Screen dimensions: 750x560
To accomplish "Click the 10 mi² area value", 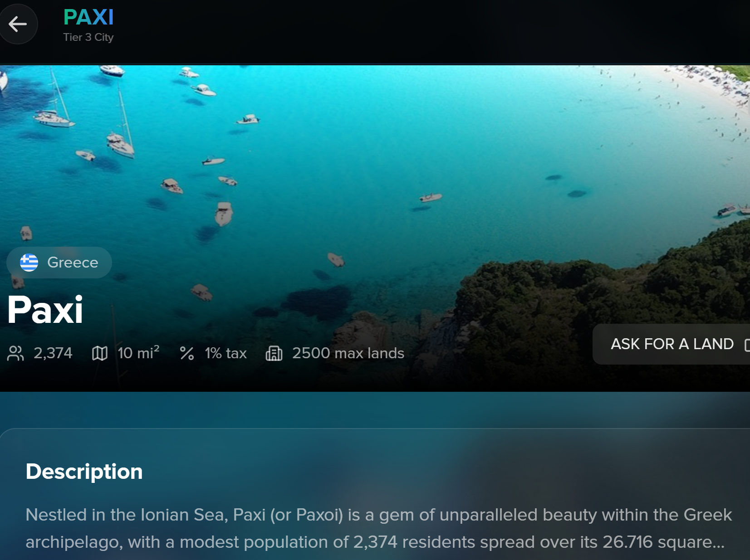I will click(x=138, y=353).
